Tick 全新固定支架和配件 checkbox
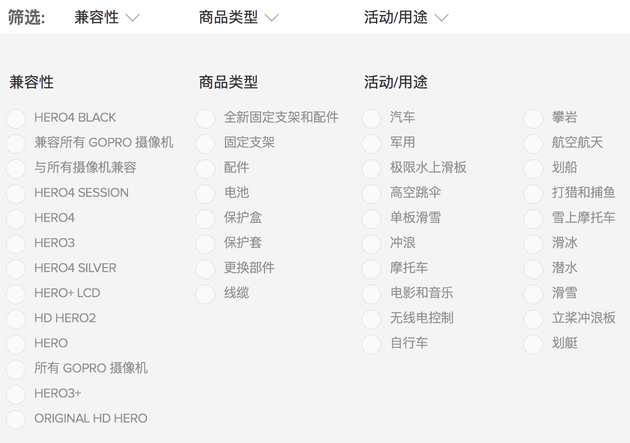Viewport: 630px width, 443px height. (x=205, y=118)
